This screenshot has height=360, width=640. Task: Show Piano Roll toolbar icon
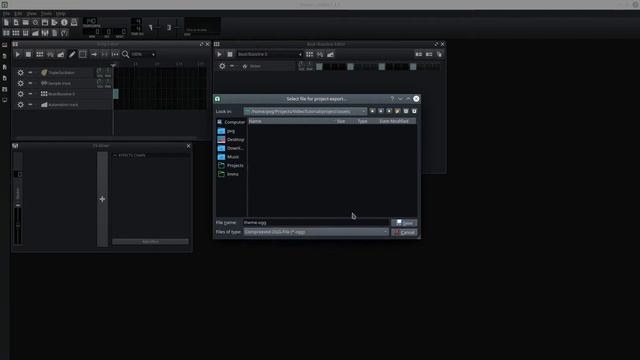pyautogui.click(x=26, y=33)
